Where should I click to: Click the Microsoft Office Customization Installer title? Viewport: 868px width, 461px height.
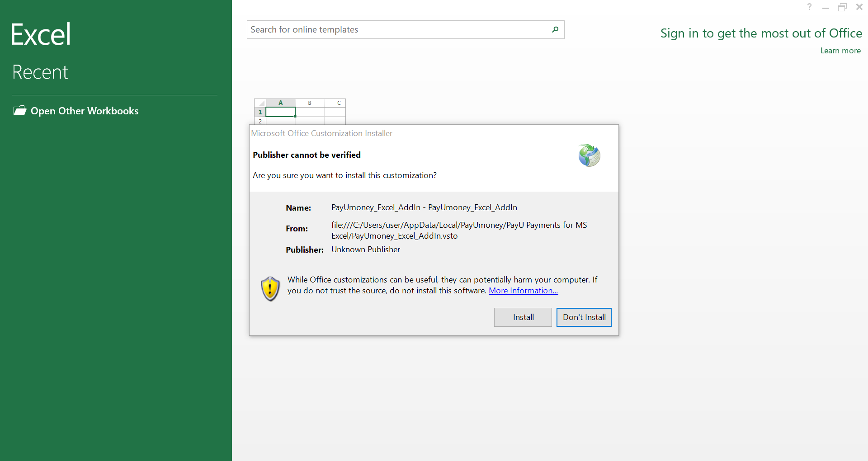pos(321,133)
